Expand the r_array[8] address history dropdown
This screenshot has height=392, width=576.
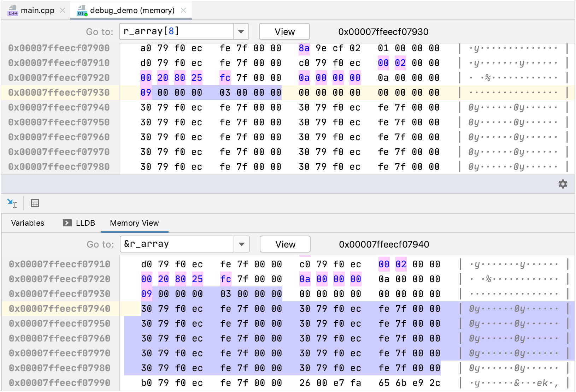241,31
